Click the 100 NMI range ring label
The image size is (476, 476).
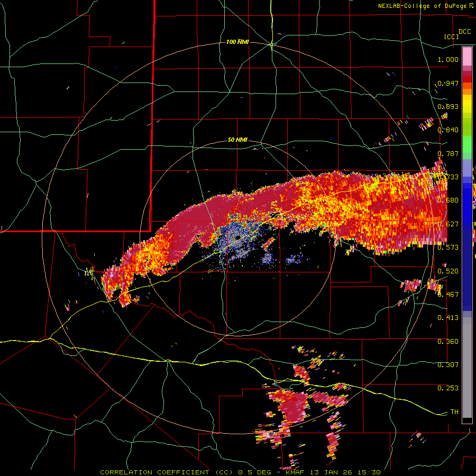[237, 42]
